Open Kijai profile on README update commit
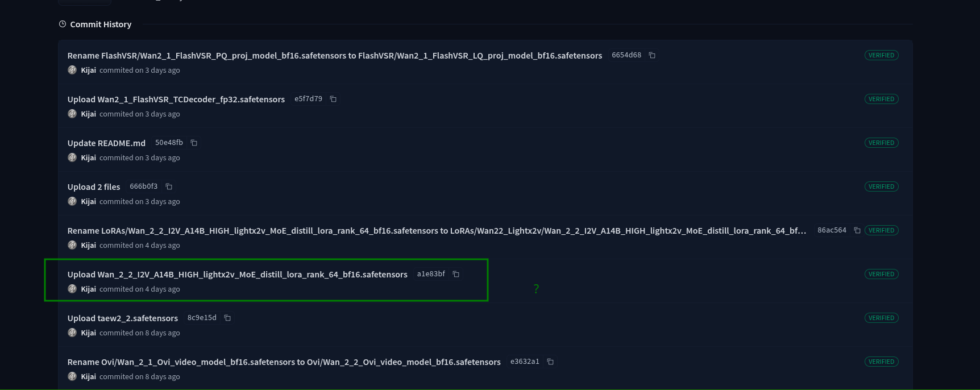This screenshot has height=390, width=980. click(88, 158)
